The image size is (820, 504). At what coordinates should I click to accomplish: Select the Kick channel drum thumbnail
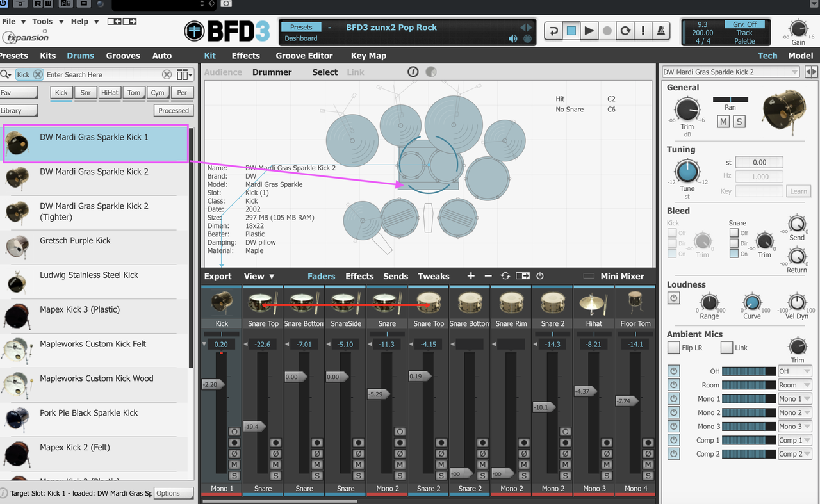click(222, 302)
